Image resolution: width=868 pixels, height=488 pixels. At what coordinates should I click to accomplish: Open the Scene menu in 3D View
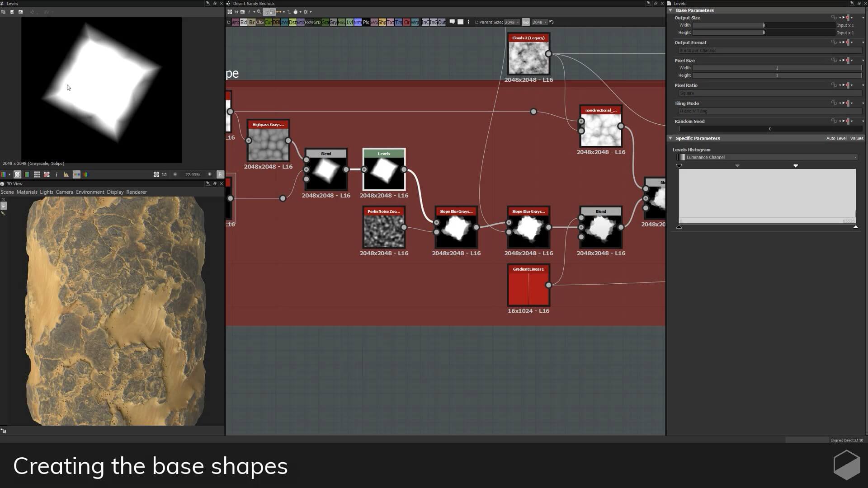click(7, 192)
